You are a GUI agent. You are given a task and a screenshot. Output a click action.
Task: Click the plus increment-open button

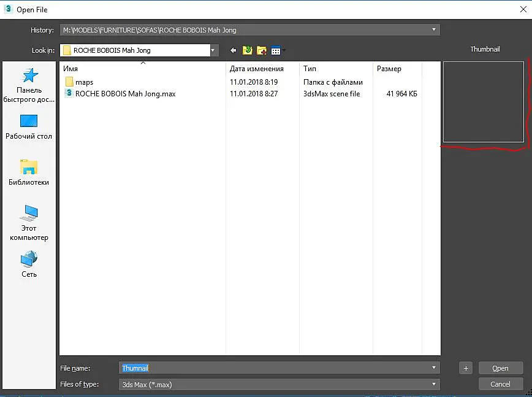point(466,368)
